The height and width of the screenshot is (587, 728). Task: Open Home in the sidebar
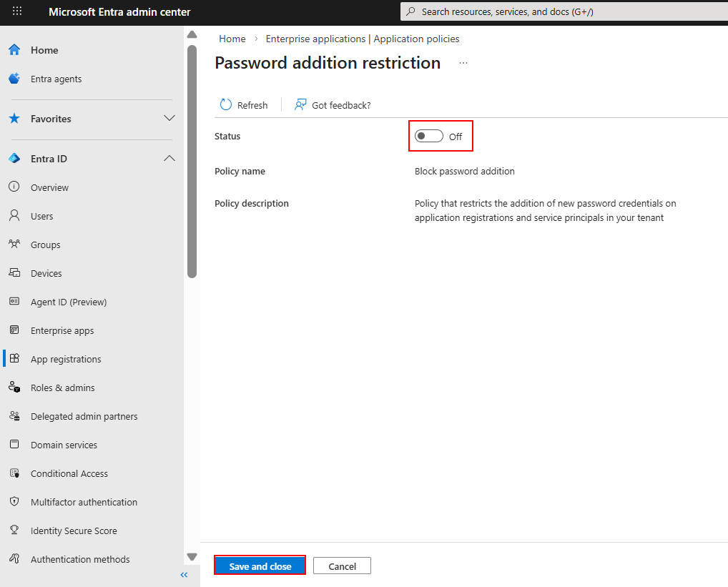44,50
